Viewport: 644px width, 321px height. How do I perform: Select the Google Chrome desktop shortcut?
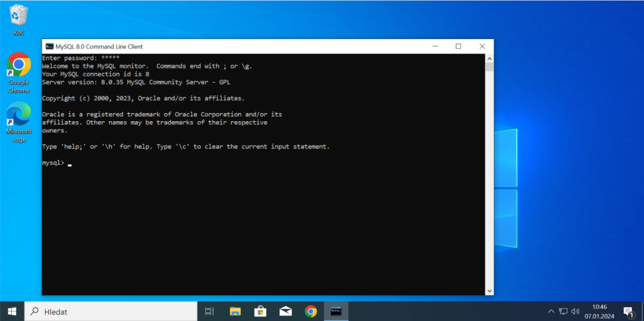[19, 73]
